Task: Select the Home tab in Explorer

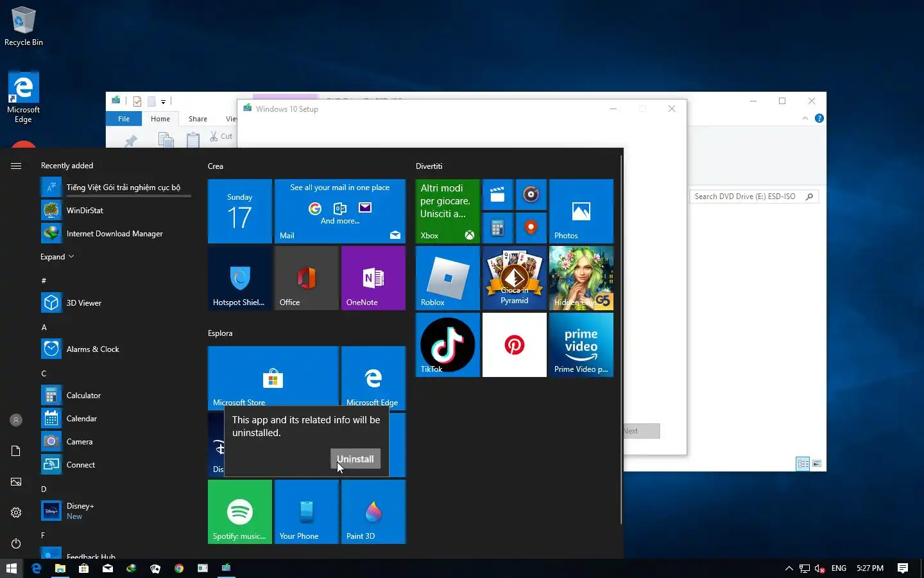Action: coord(160,119)
